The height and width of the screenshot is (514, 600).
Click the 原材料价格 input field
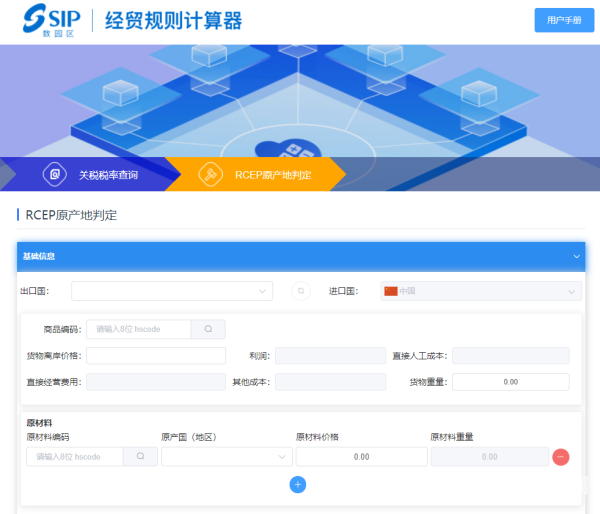(361, 457)
